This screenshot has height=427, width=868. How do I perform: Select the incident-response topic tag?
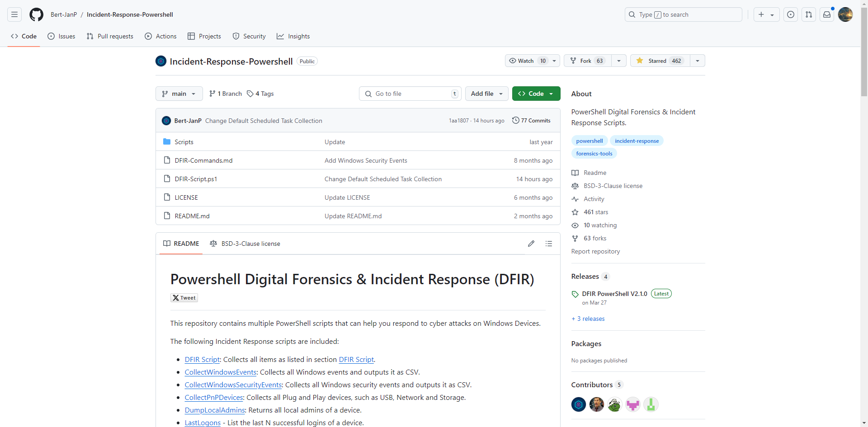[x=637, y=141]
